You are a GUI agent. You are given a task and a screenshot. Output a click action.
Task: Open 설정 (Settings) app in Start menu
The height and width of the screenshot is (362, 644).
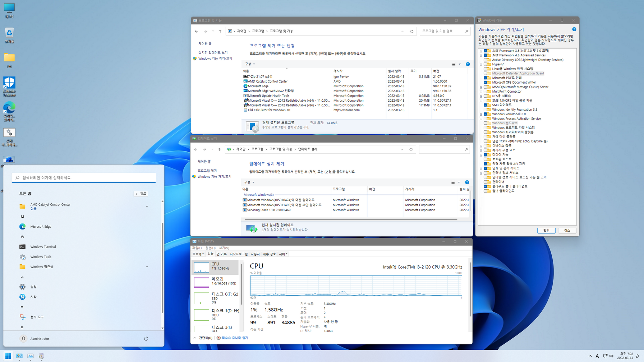[x=33, y=287]
